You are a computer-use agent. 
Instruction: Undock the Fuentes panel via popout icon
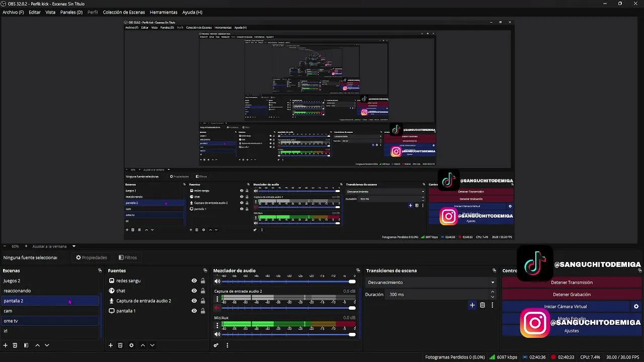pyautogui.click(x=205, y=270)
